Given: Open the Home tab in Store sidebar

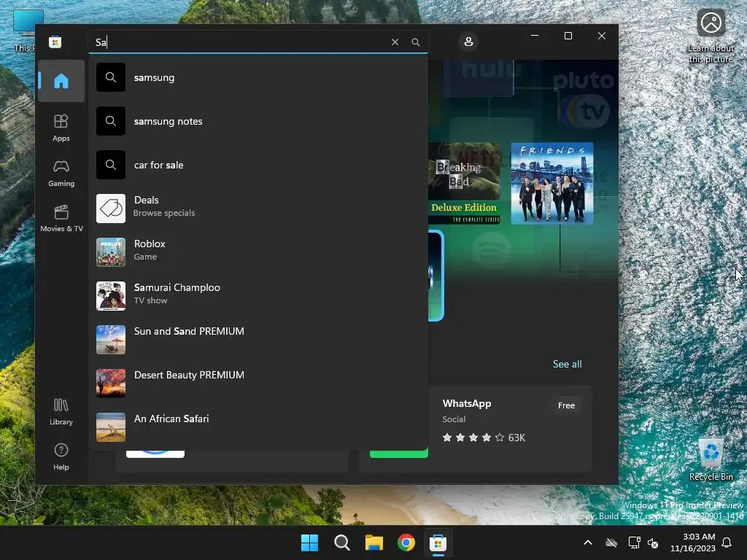Looking at the screenshot, I should [x=61, y=81].
